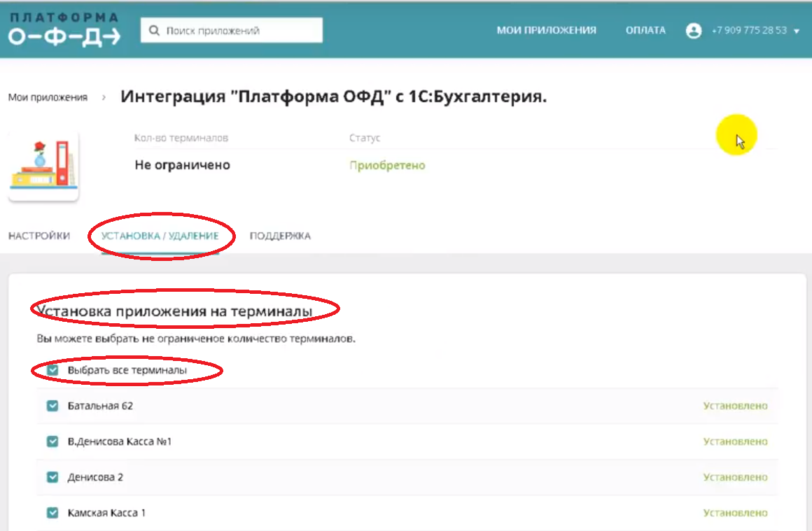Image resolution: width=812 pixels, height=531 pixels.
Task: Click the search magnifier icon
Action: pos(154,31)
